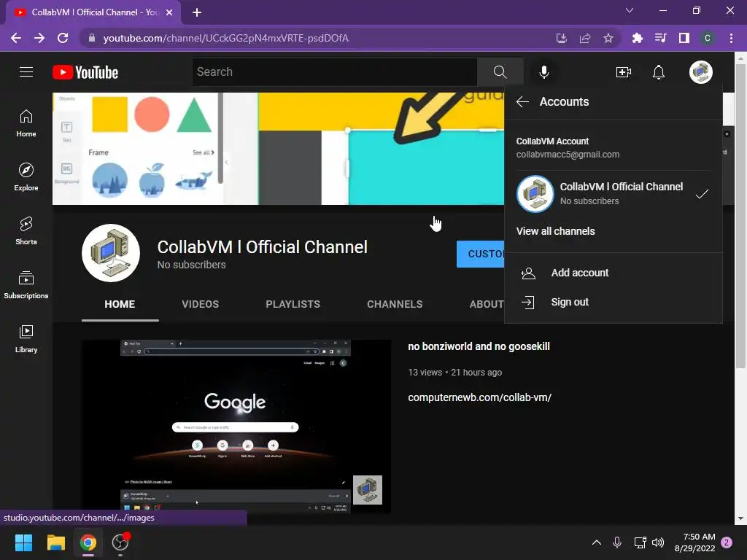Select the HOME channel tab
Viewport: 747px width, 560px height.
[120, 304]
